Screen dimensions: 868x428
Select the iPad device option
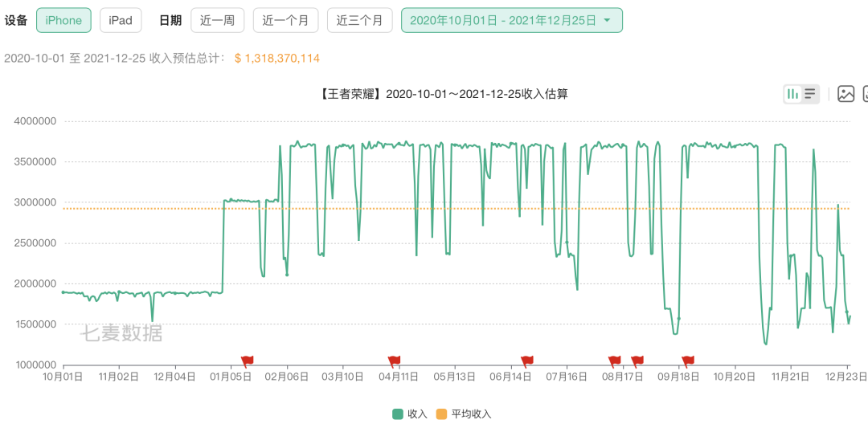click(121, 20)
